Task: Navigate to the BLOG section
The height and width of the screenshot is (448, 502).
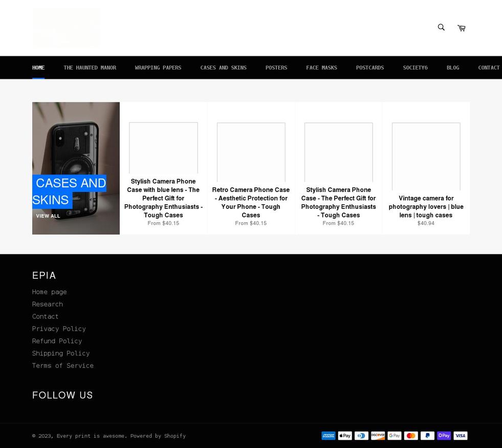Action: pyautogui.click(x=452, y=68)
